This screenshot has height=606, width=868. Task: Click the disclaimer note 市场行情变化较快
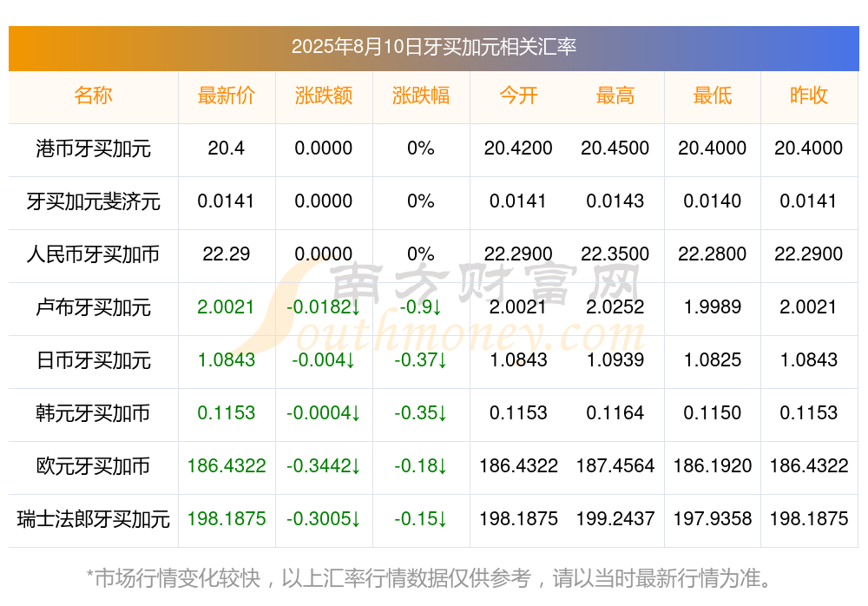(429, 578)
